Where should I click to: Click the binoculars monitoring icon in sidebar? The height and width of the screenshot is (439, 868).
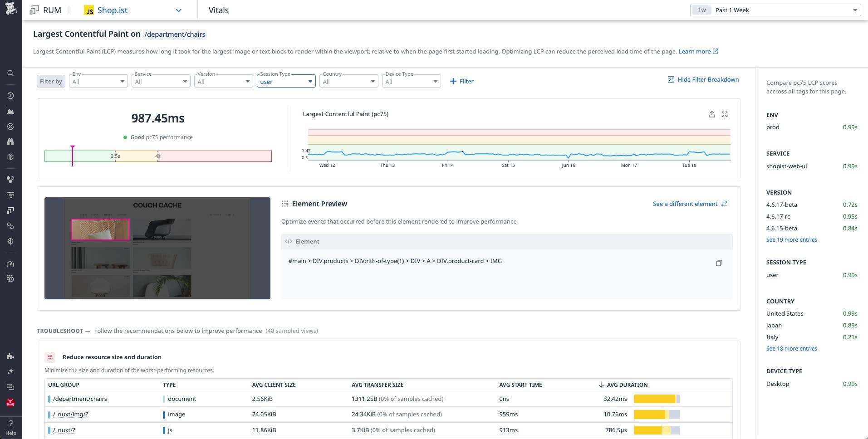pos(10,141)
